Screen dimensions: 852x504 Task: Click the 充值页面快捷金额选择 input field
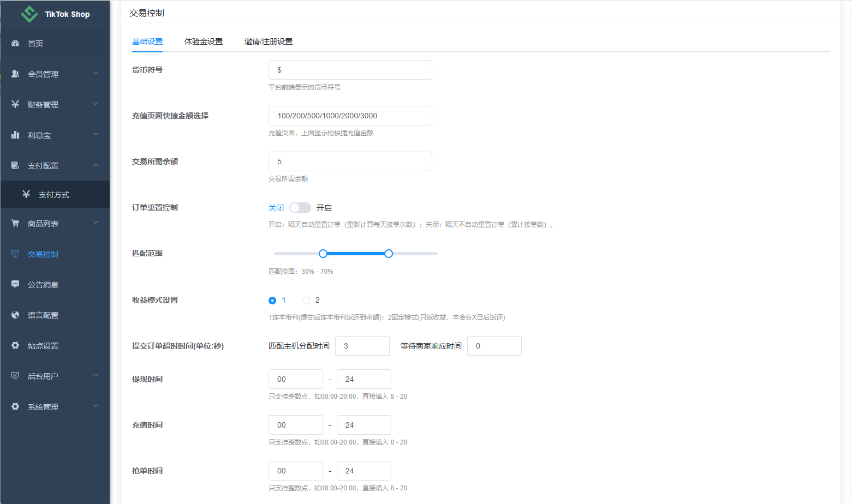350,116
